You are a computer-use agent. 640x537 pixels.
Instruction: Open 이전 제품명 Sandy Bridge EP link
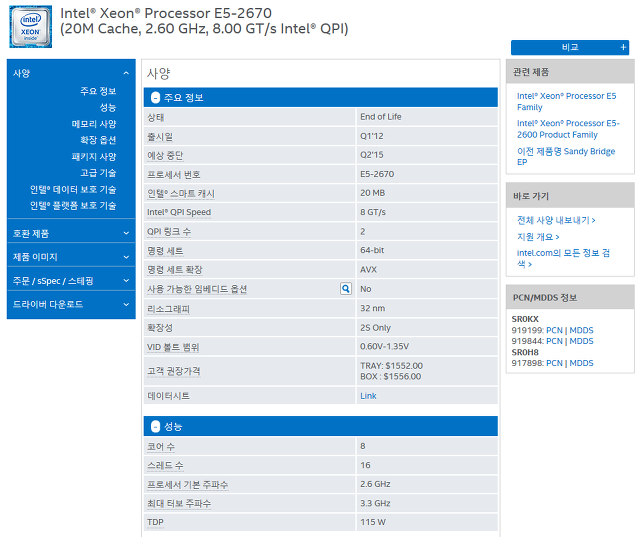[566, 156]
